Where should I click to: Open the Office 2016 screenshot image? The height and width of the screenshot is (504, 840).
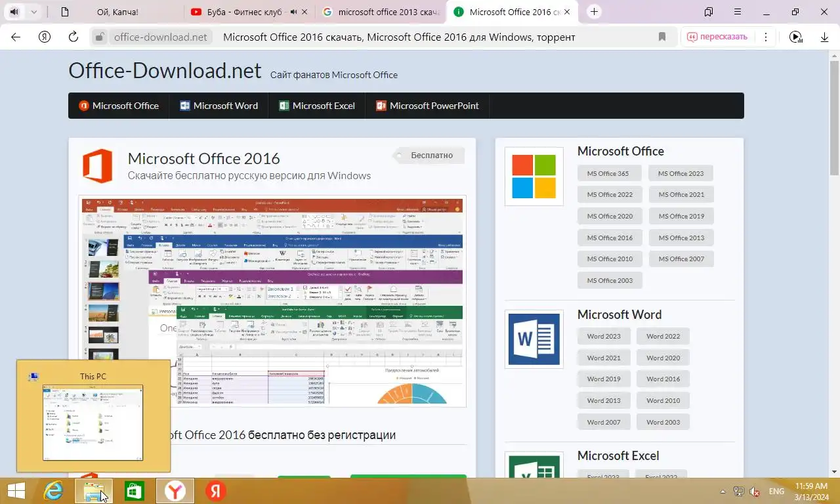[x=272, y=301]
